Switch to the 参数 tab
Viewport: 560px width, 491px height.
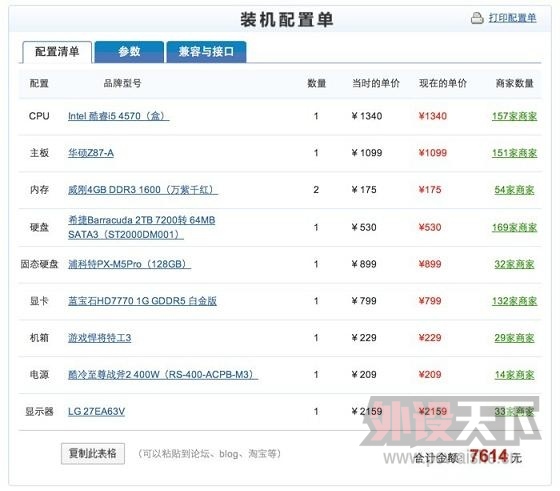(x=129, y=52)
